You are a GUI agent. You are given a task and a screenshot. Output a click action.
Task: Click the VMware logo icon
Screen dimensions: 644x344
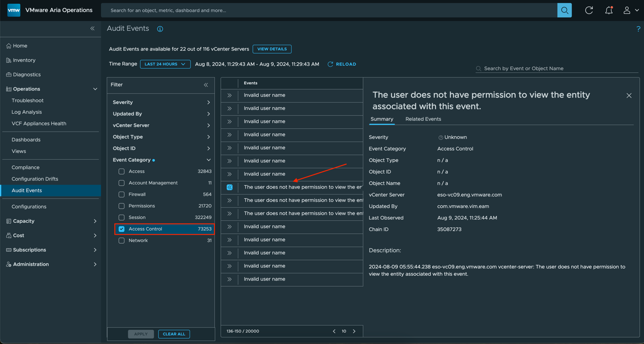click(14, 10)
